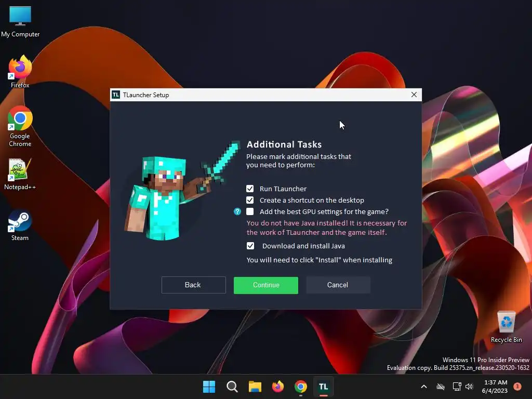532x399 pixels.
Task: Click the TLauncher Setup title text
Action: 146,95
